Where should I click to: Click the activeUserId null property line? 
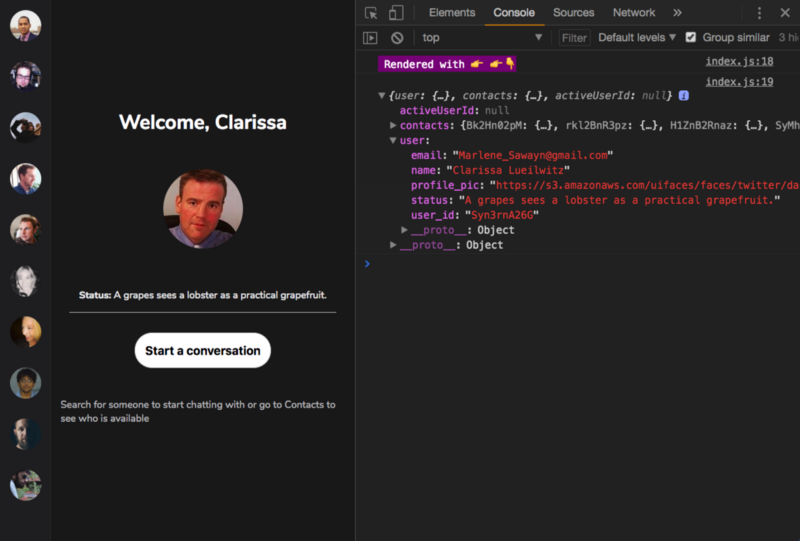pyautogui.click(x=454, y=110)
